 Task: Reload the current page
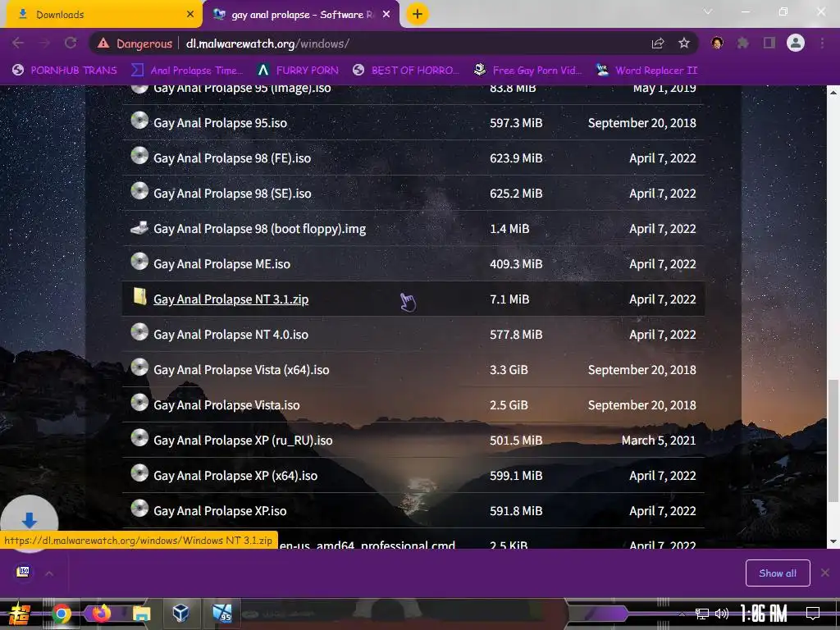tap(71, 43)
